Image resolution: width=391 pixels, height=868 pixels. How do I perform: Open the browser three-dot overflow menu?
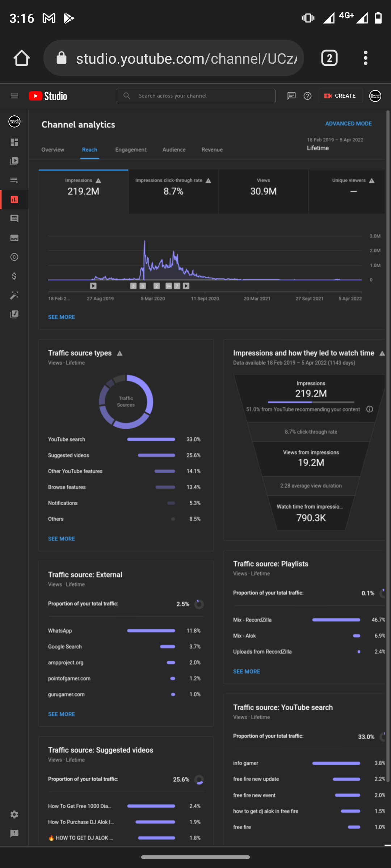pos(366,58)
